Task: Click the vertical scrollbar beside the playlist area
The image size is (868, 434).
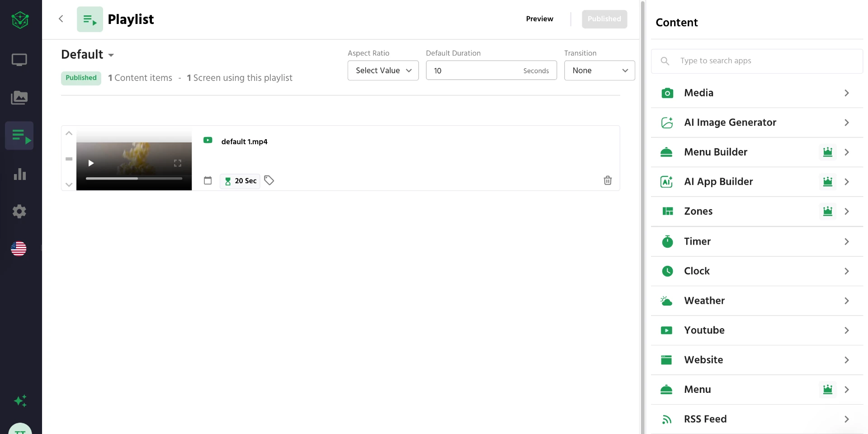Action: pyautogui.click(x=642, y=217)
